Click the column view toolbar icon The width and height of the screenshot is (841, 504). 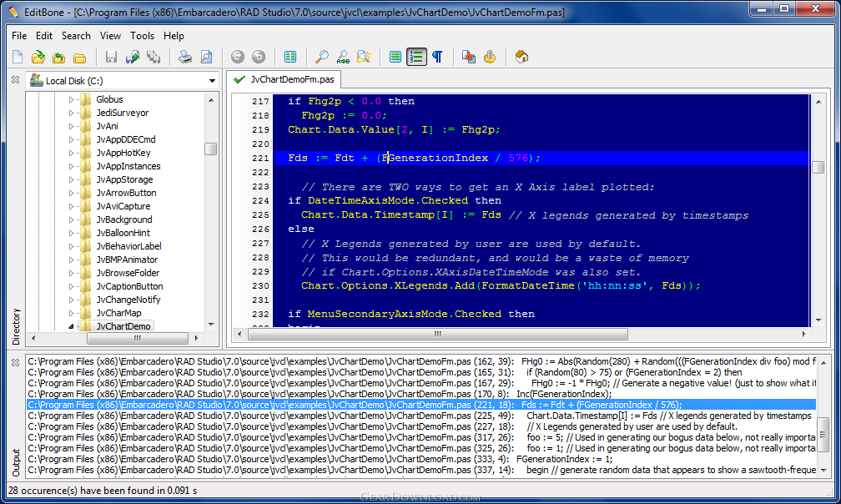(x=290, y=57)
